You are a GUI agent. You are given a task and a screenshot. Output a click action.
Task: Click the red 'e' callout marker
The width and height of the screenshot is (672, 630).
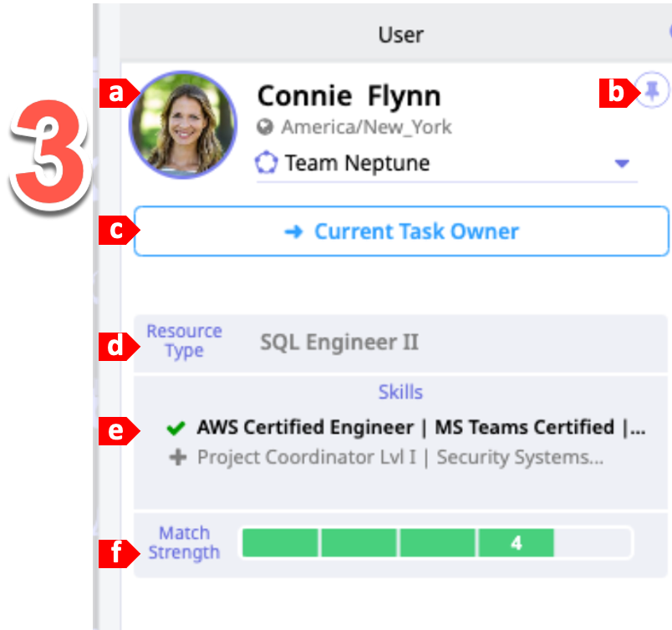115,429
